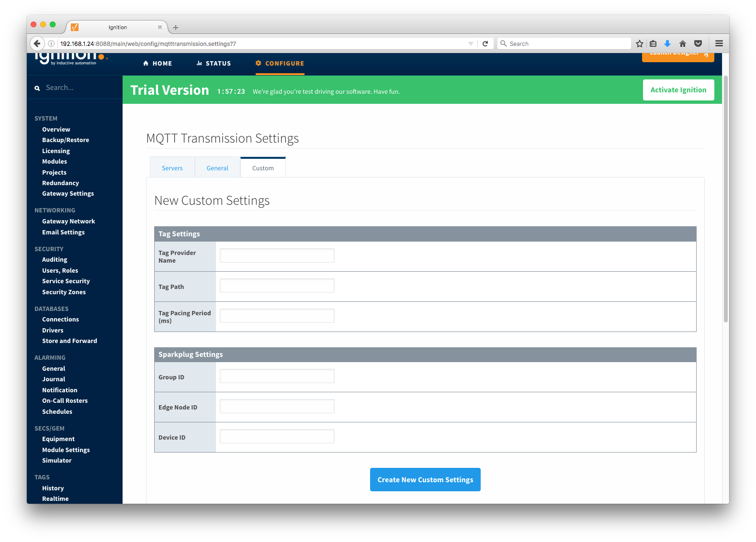Open the URL history dropdown arrow
The height and width of the screenshot is (542, 756).
[x=471, y=44]
